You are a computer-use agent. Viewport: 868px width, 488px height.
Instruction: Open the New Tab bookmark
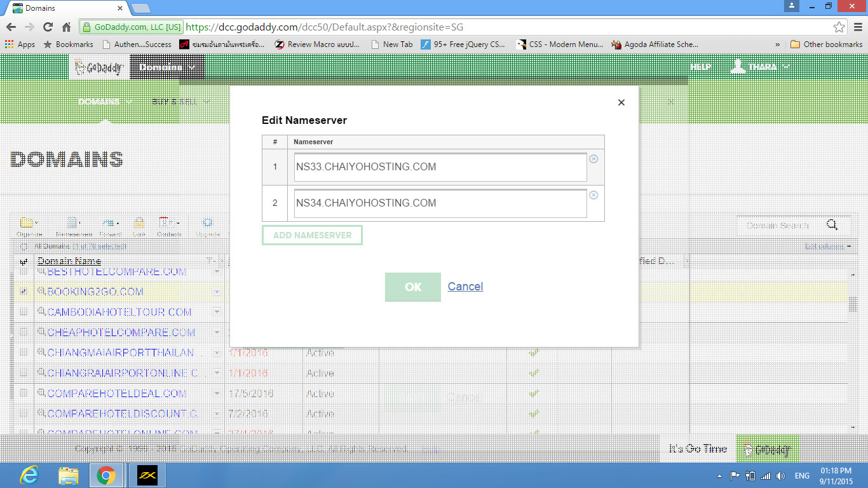pos(391,44)
